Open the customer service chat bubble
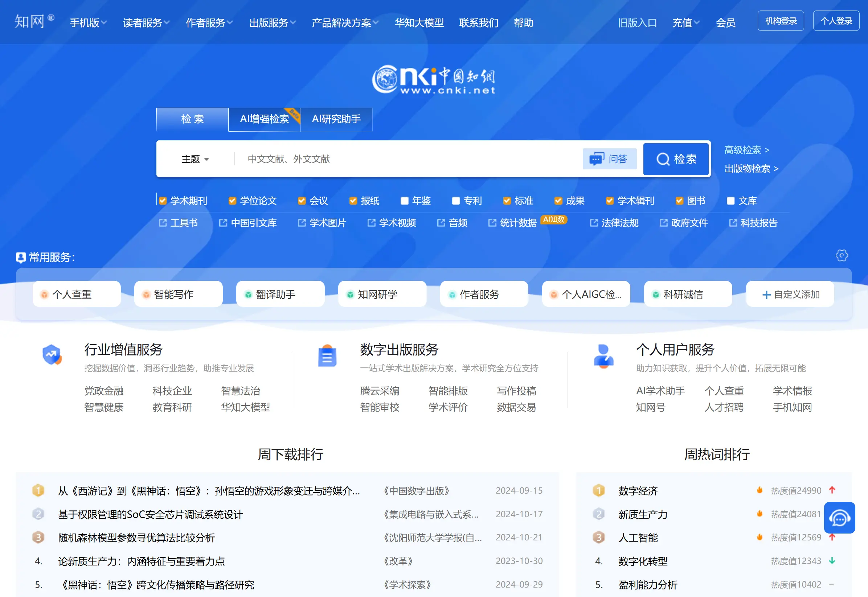The height and width of the screenshot is (597, 868). tap(839, 517)
